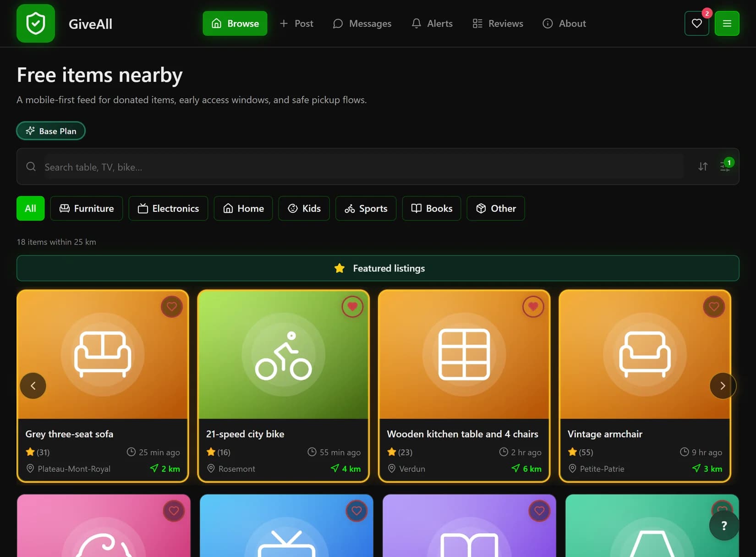
Task: Click the "6 km" distance arrow
Action: click(515, 468)
